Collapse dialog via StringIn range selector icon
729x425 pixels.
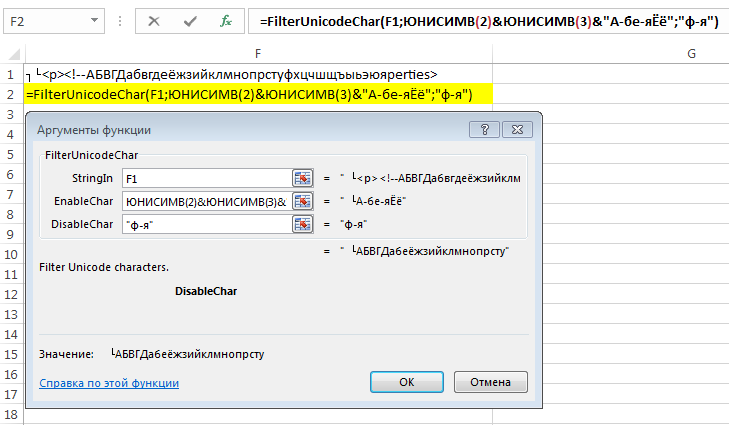point(303,178)
